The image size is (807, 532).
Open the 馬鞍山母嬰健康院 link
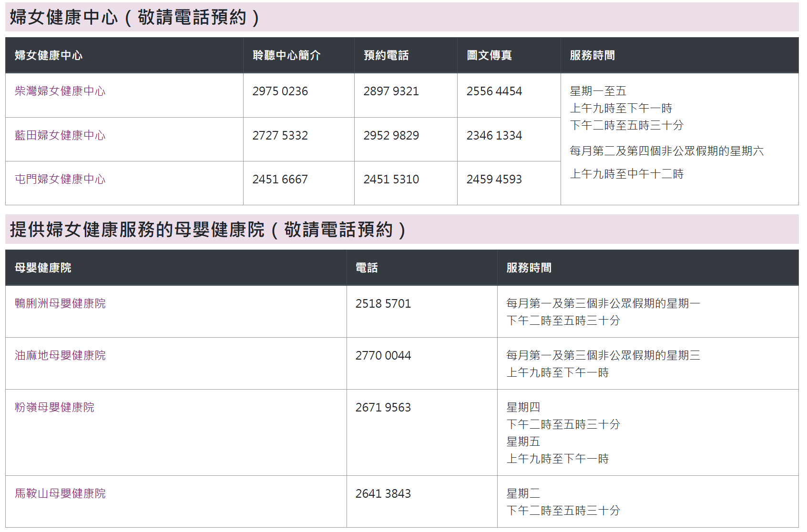(60, 493)
